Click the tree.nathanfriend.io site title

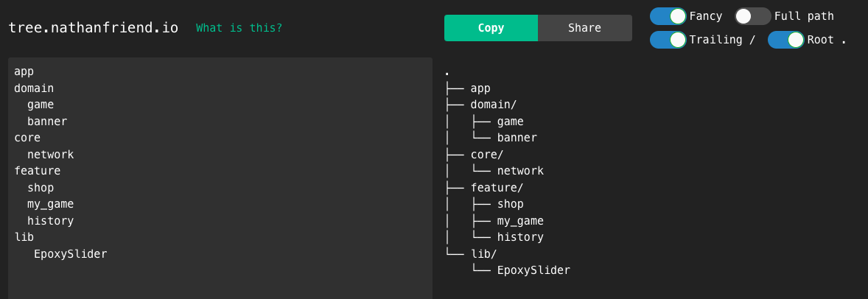94,28
